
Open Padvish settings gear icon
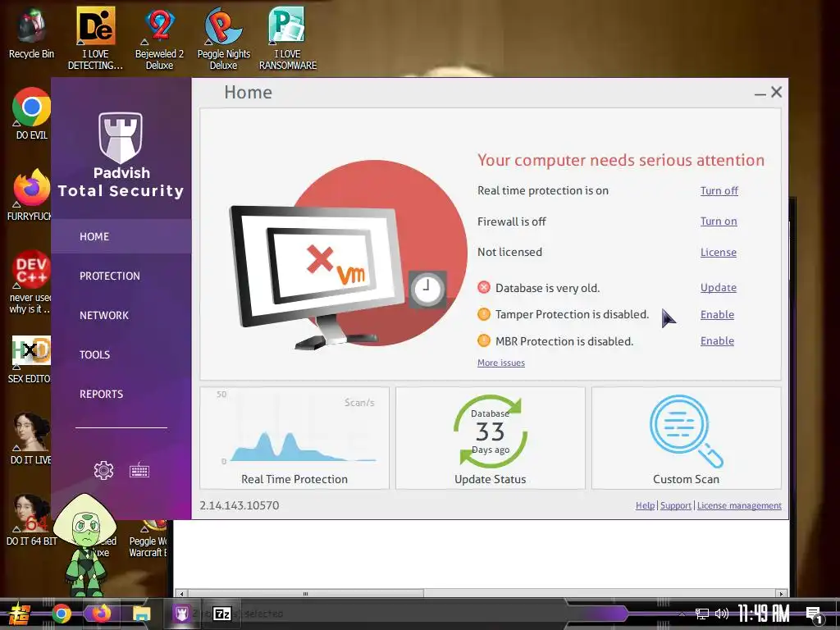[x=103, y=470]
